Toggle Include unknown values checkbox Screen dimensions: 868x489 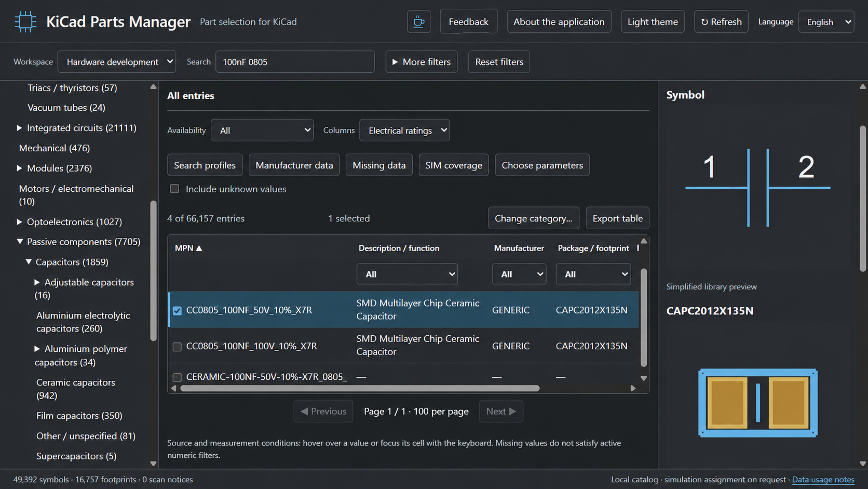174,189
